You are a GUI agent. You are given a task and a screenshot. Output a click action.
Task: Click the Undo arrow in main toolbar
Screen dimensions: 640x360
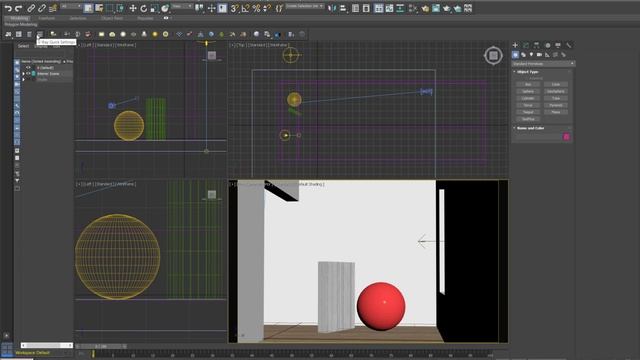point(8,8)
